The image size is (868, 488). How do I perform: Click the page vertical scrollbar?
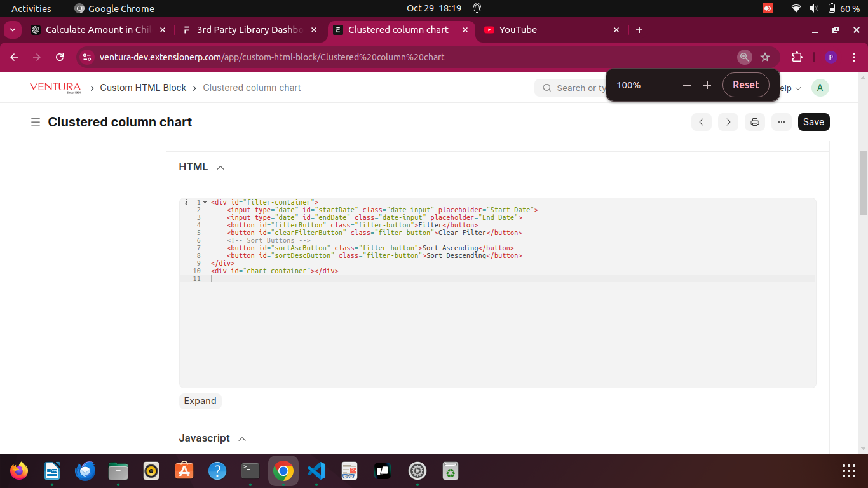(x=863, y=183)
